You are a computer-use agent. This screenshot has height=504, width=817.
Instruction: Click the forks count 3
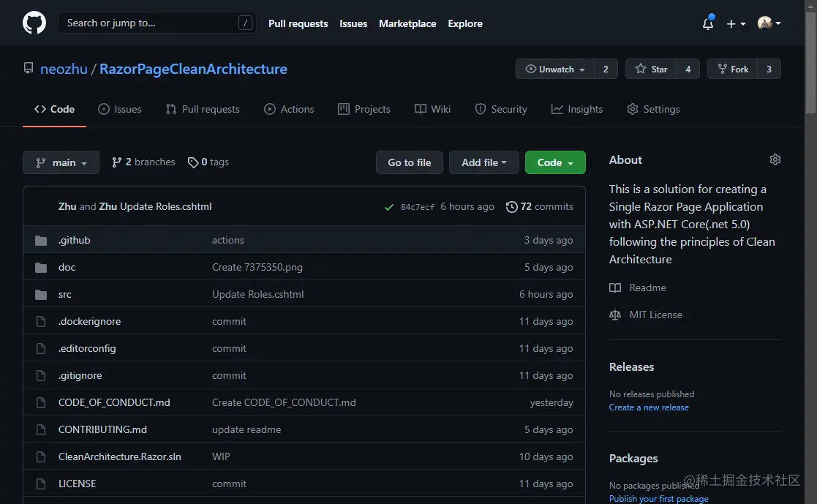coord(769,69)
